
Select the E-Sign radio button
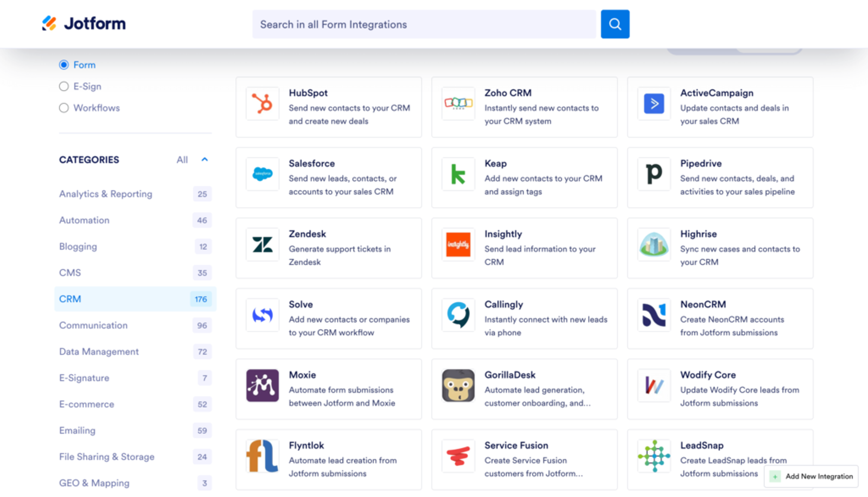click(64, 86)
